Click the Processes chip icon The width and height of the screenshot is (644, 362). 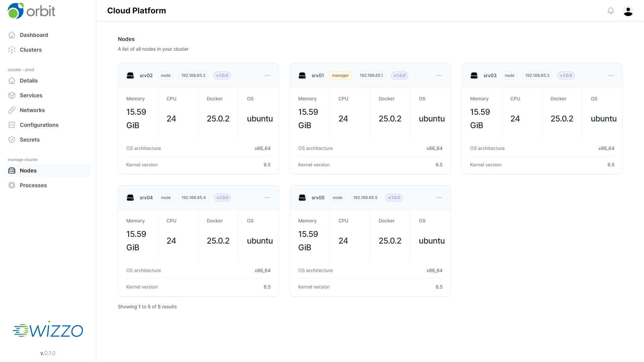coord(12,185)
